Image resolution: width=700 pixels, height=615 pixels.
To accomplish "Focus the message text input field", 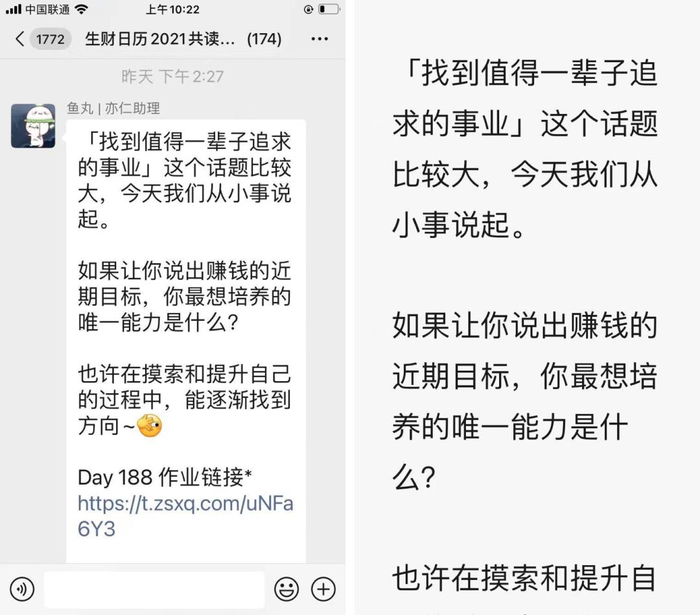I will [x=154, y=589].
